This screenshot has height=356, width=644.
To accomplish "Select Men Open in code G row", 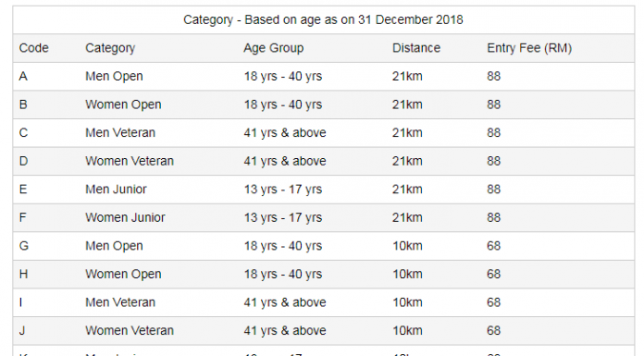I will coord(114,246).
